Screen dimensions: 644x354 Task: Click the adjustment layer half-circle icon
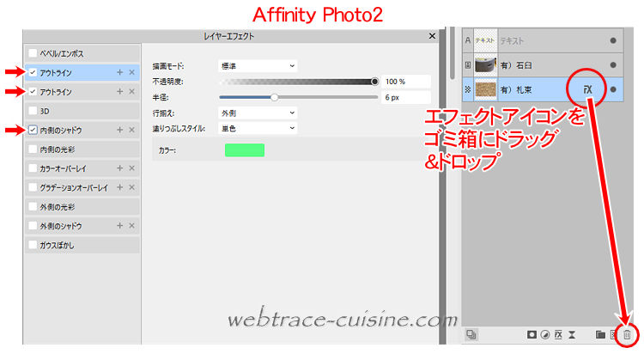click(x=545, y=334)
